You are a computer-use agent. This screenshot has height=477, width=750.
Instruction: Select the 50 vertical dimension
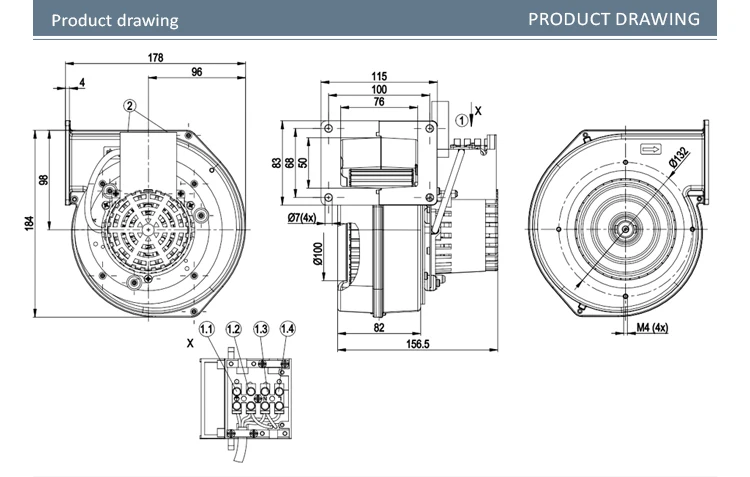(302, 163)
